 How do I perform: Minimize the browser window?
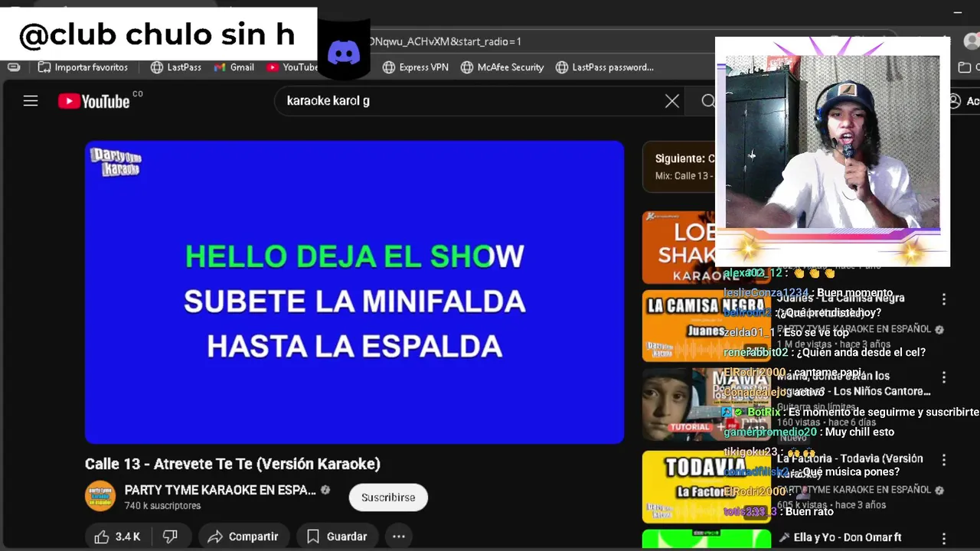pos(957,12)
